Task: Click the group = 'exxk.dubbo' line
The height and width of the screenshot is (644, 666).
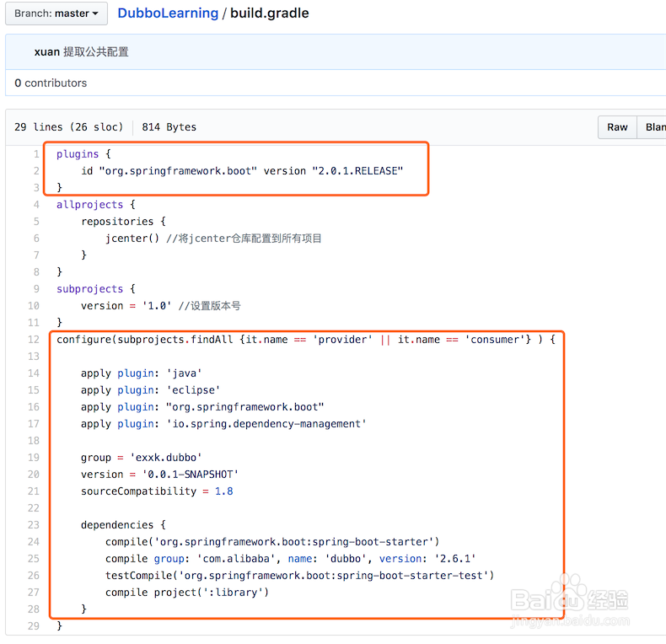Action: pos(142,458)
